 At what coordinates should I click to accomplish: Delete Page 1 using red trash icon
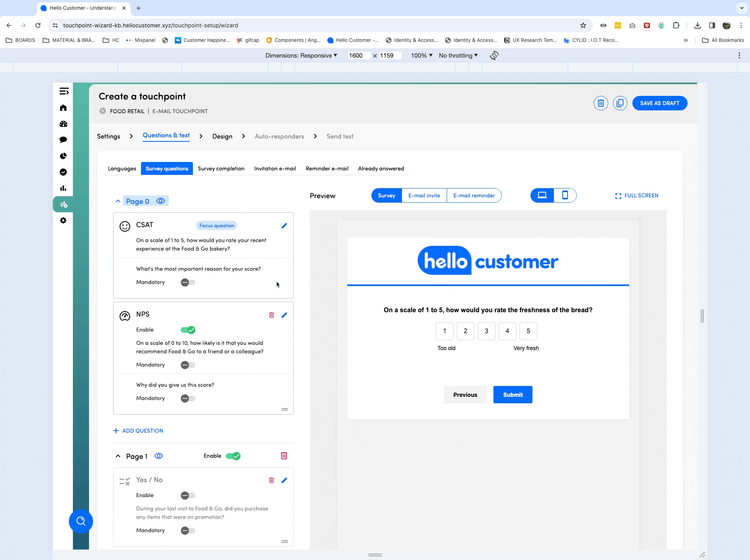click(x=284, y=456)
